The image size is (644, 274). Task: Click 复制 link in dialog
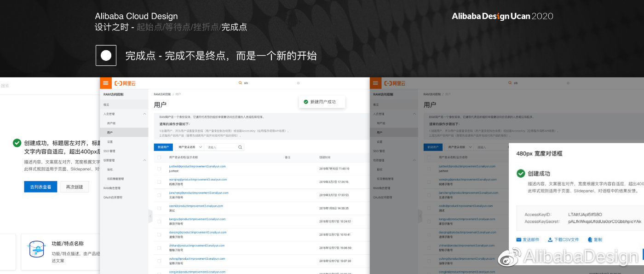pyautogui.click(x=598, y=240)
